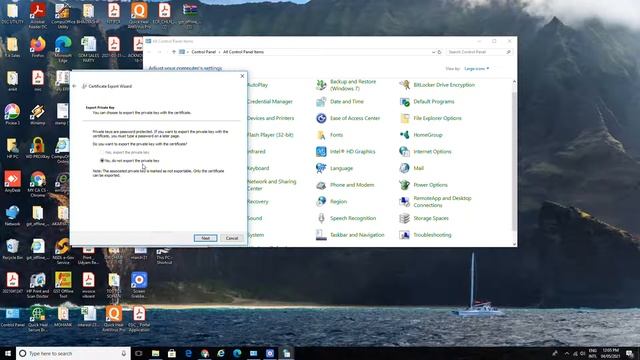Viewport: 640px width, 360px height.
Task: Open Keyboard link in Control Panel
Action: pyautogui.click(x=258, y=168)
